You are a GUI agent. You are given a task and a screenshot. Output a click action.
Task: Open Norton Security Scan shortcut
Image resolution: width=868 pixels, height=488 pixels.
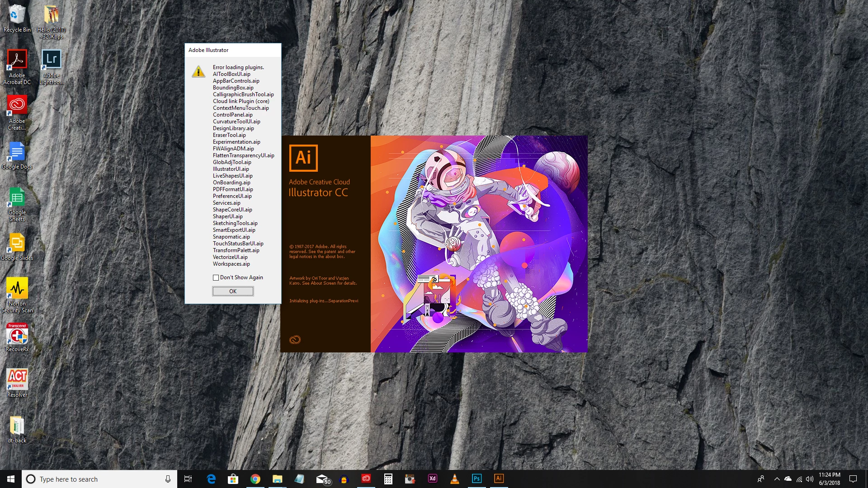(x=17, y=288)
